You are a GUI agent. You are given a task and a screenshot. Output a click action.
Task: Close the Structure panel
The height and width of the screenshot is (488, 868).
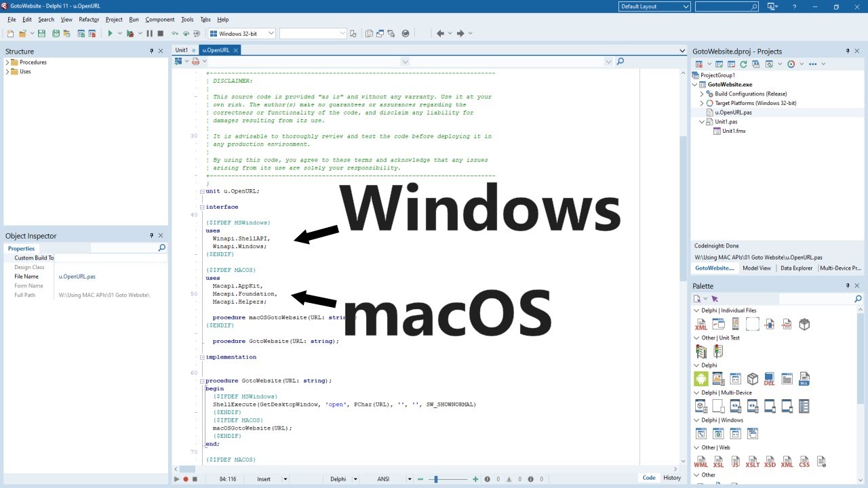[161, 51]
